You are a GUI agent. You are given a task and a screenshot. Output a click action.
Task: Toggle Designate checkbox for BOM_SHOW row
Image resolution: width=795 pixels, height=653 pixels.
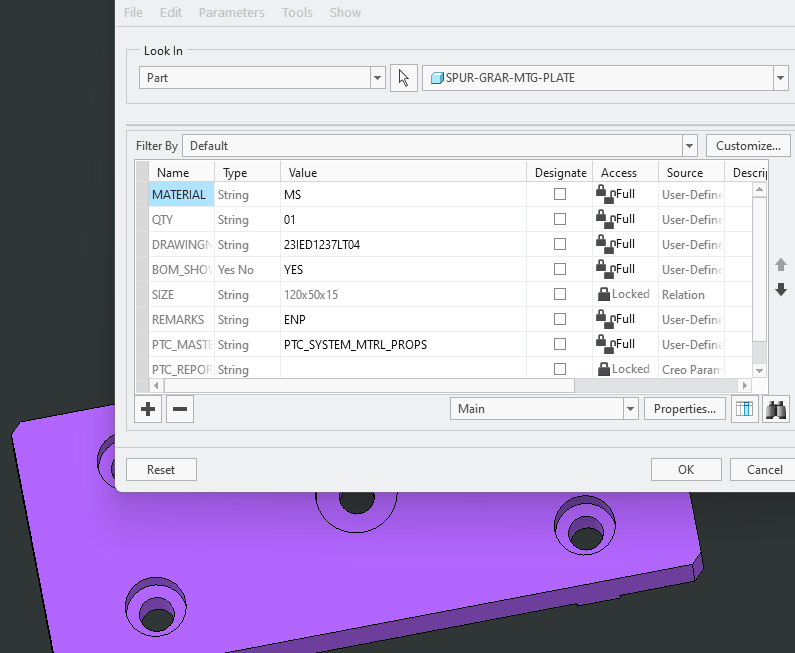pos(560,269)
